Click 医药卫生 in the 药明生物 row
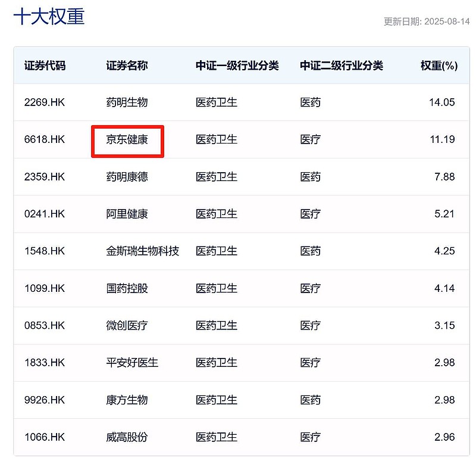 (217, 102)
